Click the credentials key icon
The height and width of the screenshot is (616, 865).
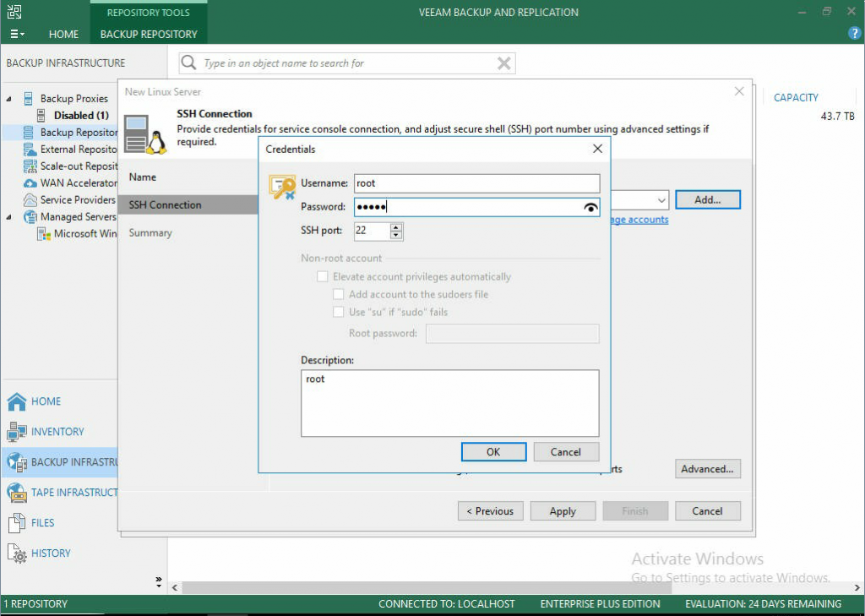(282, 187)
